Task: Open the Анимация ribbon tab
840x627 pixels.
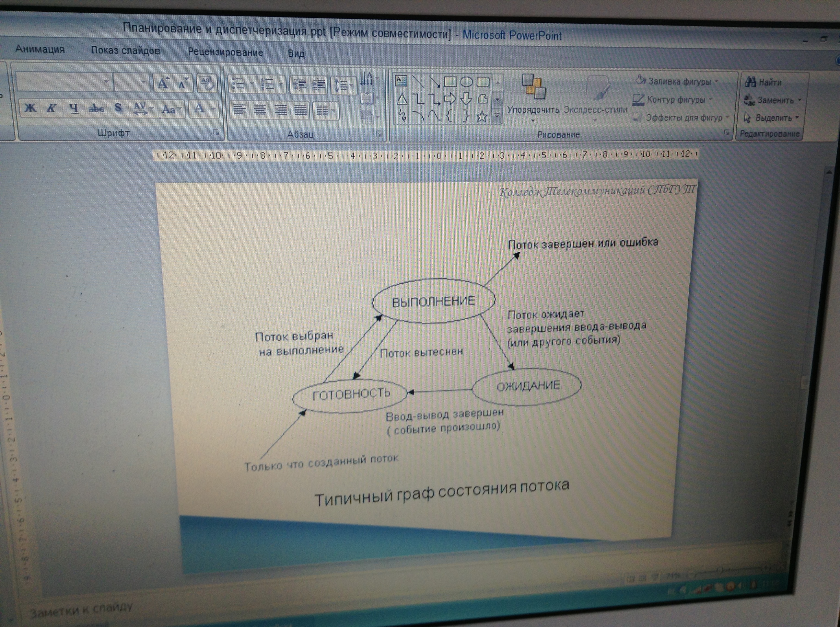Action: (40, 49)
